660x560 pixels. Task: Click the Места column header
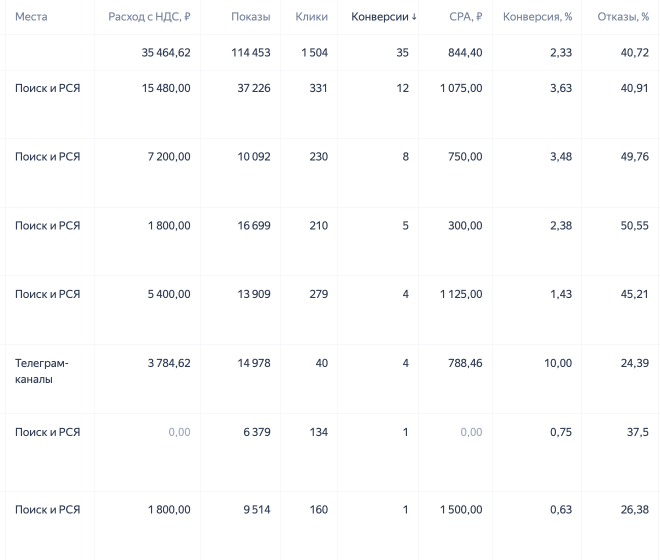point(31,17)
